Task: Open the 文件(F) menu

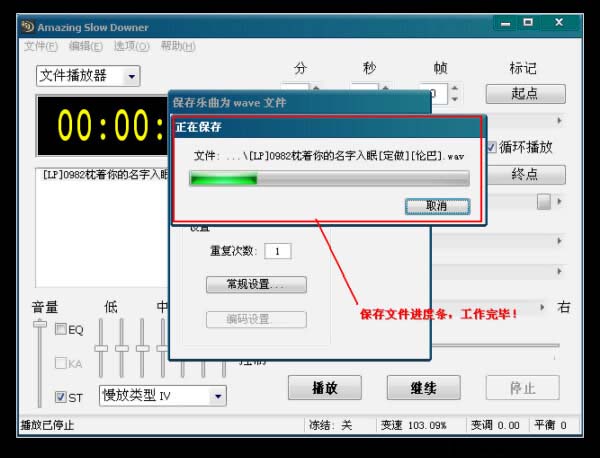Action: point(41,46)
